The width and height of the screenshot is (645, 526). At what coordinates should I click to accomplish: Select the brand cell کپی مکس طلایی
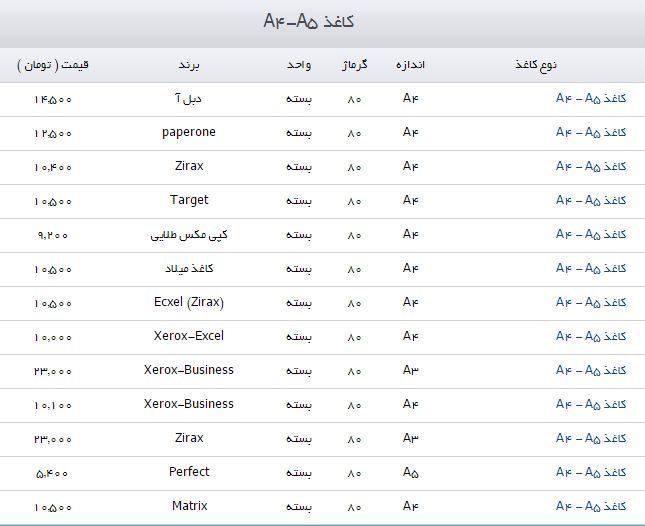click(x=189, y=235)
